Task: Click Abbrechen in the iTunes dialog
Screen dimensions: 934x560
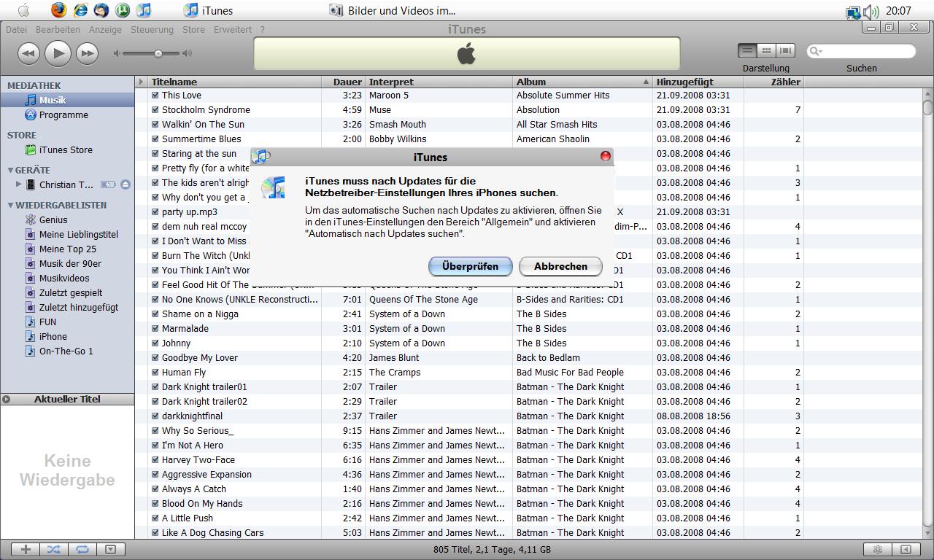Action: pos(560,266)
